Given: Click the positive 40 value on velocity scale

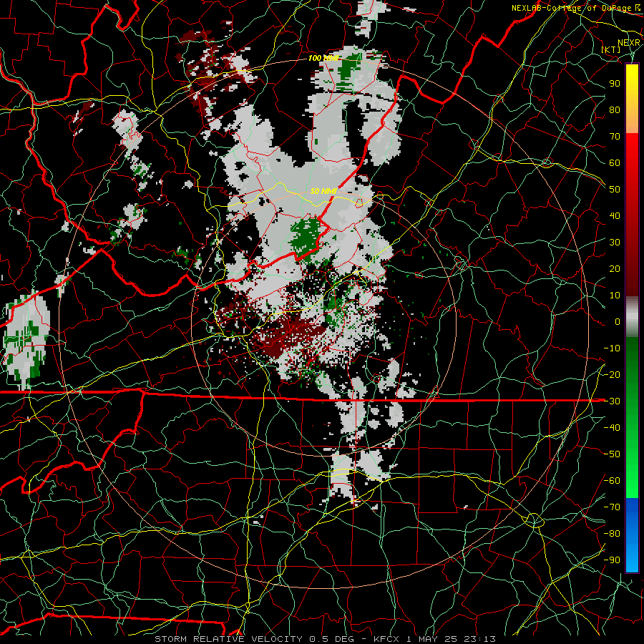Looking at the screenshot, I should 615,215.
